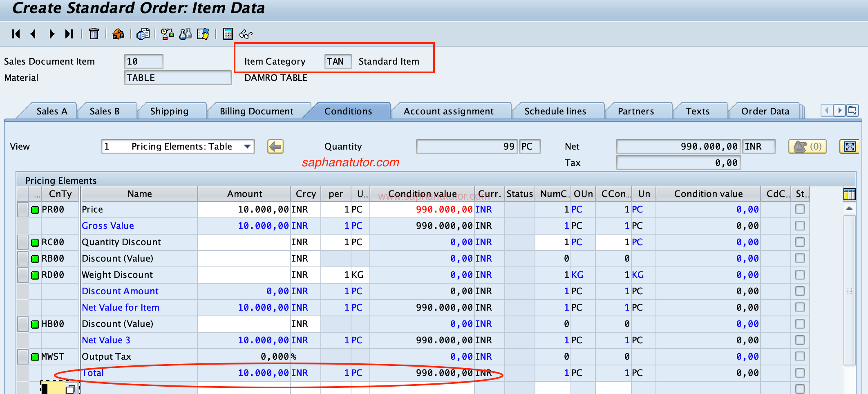
Task: Jump to the last item arrow
Action: click(69, 34)
